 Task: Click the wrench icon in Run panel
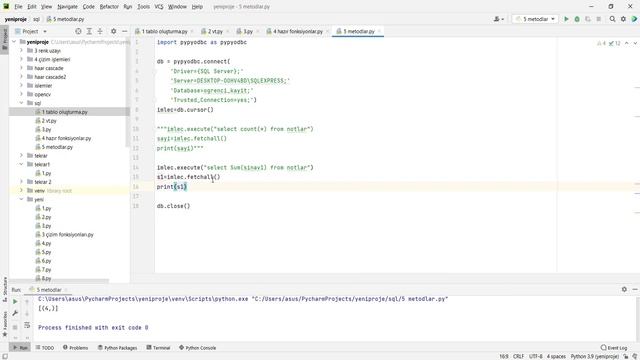(x=15, y=313)
